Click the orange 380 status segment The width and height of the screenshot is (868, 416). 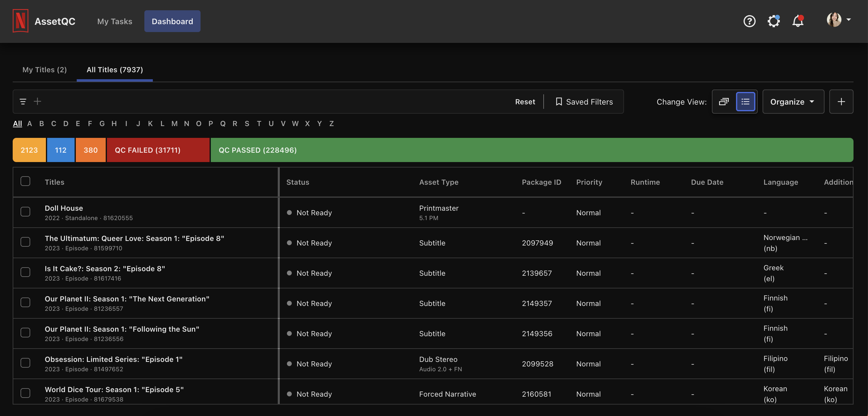(x=90, y=150)
